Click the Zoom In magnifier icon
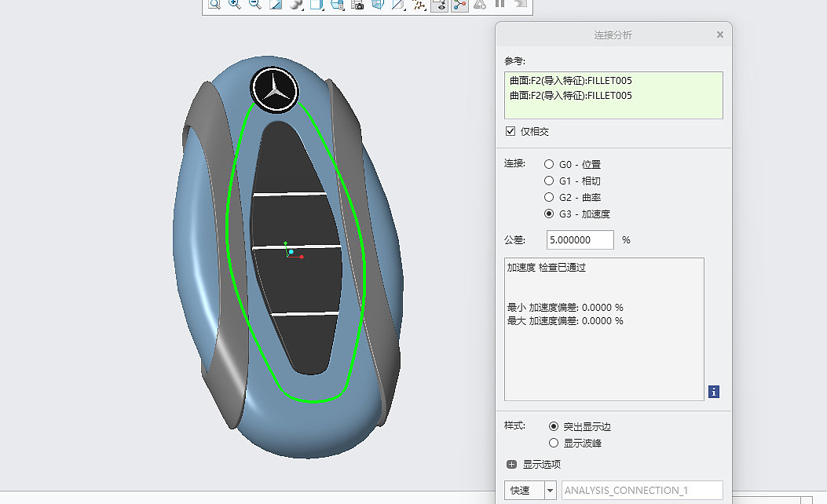Image resolution: width=827 pixels, height=504 pixels. 234,4
